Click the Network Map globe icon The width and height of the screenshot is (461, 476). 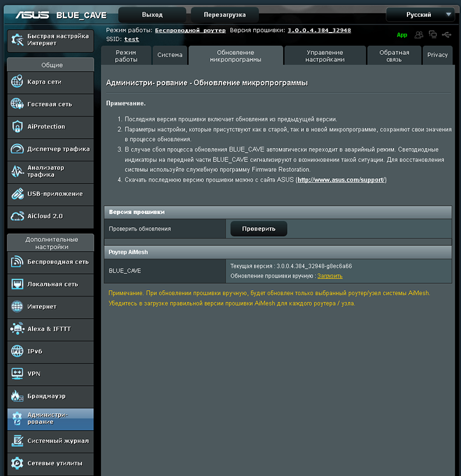point(17,82)
